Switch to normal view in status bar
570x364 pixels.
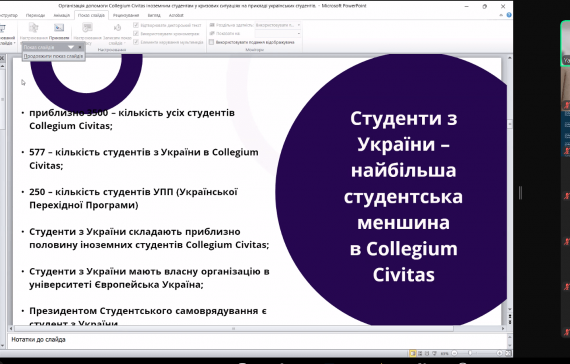click(413, 353)
